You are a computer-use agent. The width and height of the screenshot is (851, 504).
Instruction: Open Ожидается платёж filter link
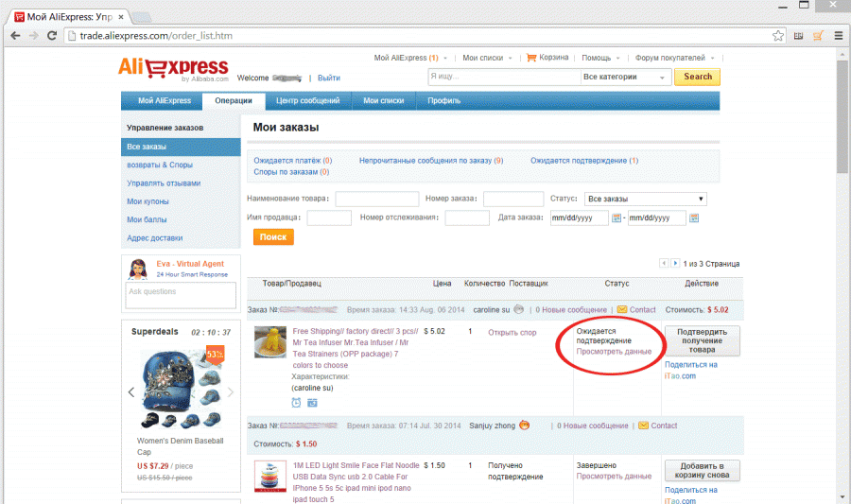coord(292,161)
